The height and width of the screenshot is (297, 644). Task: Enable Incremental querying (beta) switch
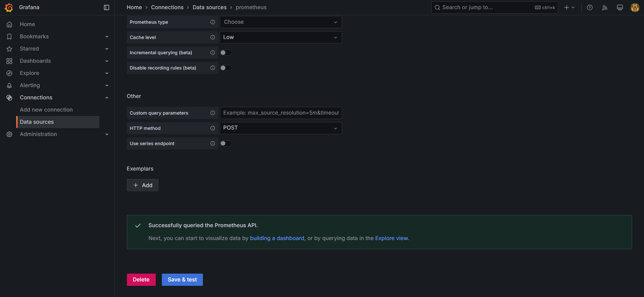pos(226,53)
